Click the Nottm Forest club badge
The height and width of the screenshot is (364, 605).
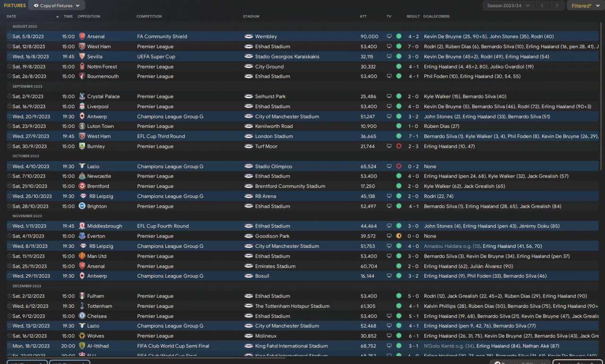click(82, 67)
